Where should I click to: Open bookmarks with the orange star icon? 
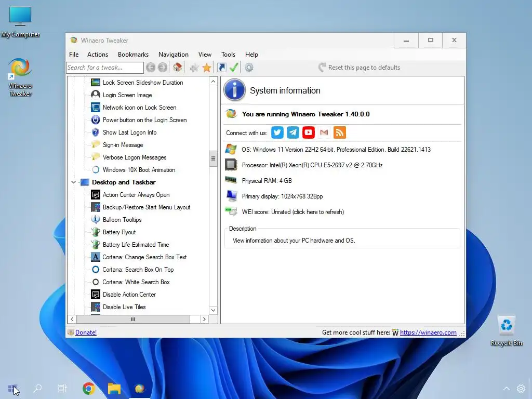(x=207, y=68)
